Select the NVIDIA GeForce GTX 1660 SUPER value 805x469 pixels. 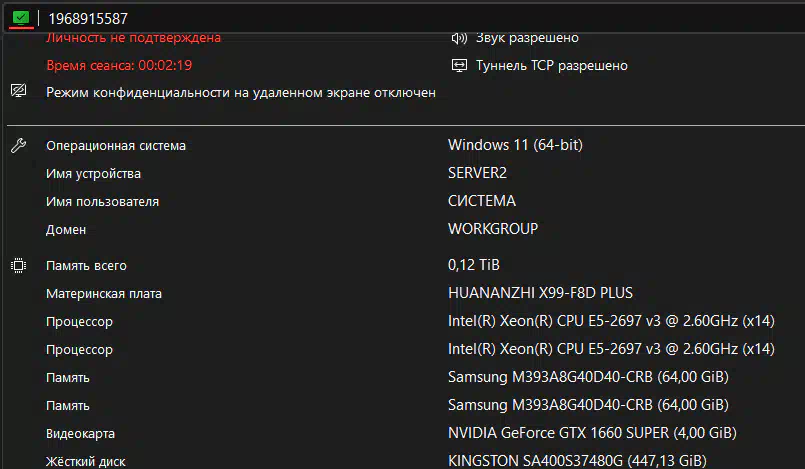592,433
